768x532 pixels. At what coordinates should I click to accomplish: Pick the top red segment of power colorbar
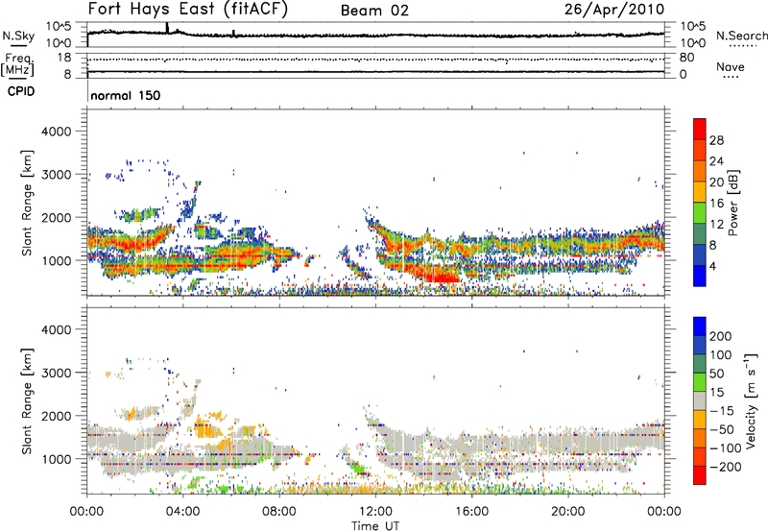pyautogui.click(x=700, y=129)
